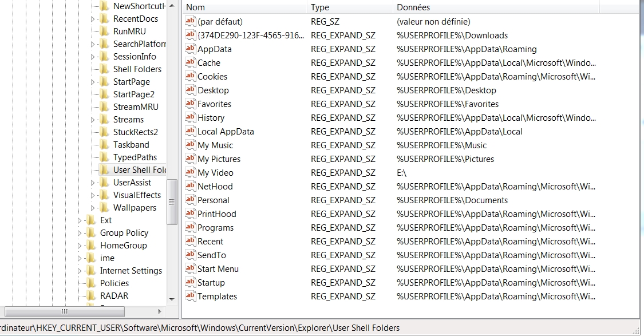Expand the UserAssist key

pos(93,183)
